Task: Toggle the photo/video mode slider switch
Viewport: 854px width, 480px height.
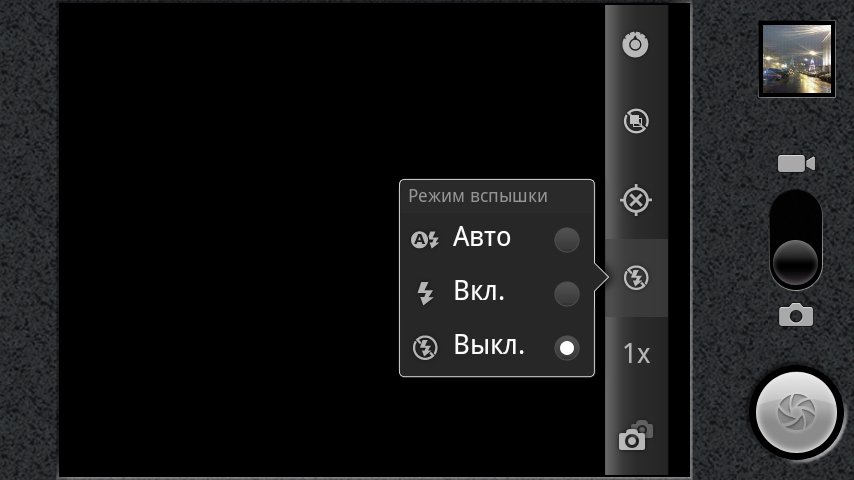Action: 796,240
